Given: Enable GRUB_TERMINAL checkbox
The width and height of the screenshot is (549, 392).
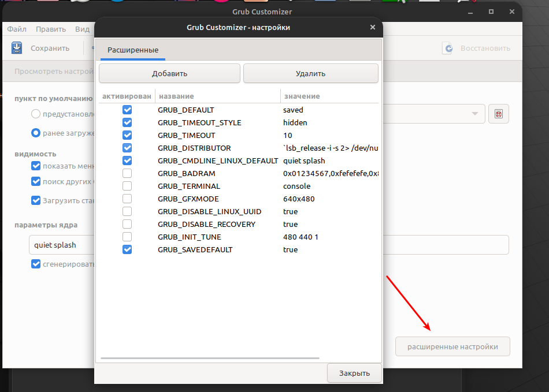Looking at the screenshot, I should [x=127, y=186].
